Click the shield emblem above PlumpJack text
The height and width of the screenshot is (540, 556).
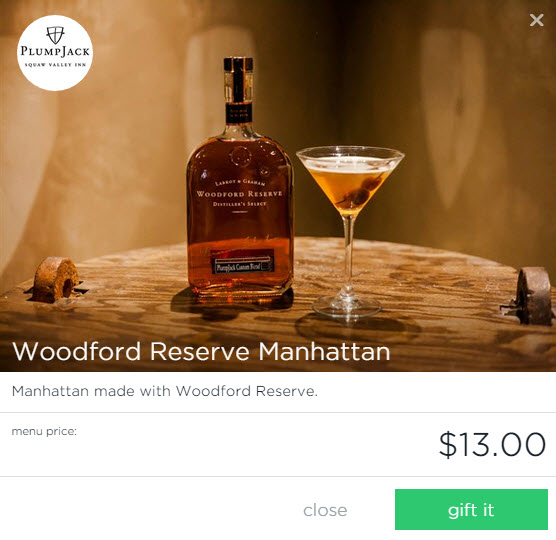tap(55, 35)
